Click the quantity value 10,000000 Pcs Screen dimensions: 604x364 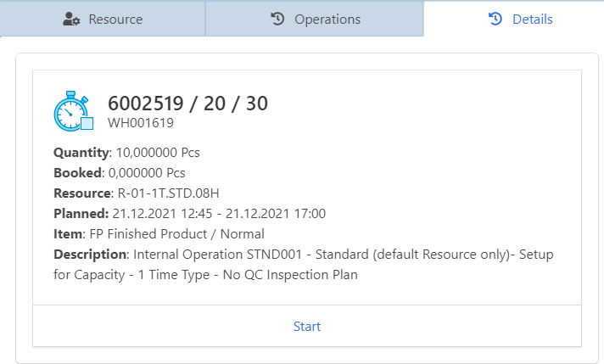[x=157, y=153]
